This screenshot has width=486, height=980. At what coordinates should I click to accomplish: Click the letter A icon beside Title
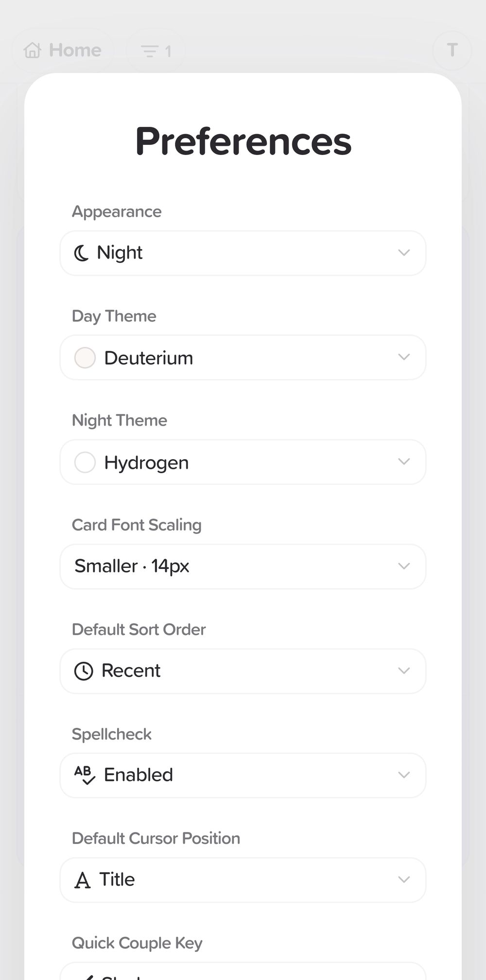(83, 880)
